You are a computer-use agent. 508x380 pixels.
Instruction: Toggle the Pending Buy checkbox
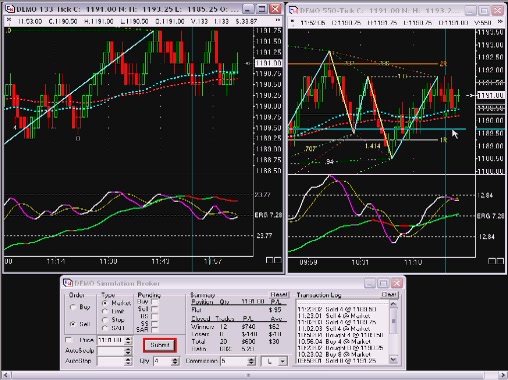(154, 302)
